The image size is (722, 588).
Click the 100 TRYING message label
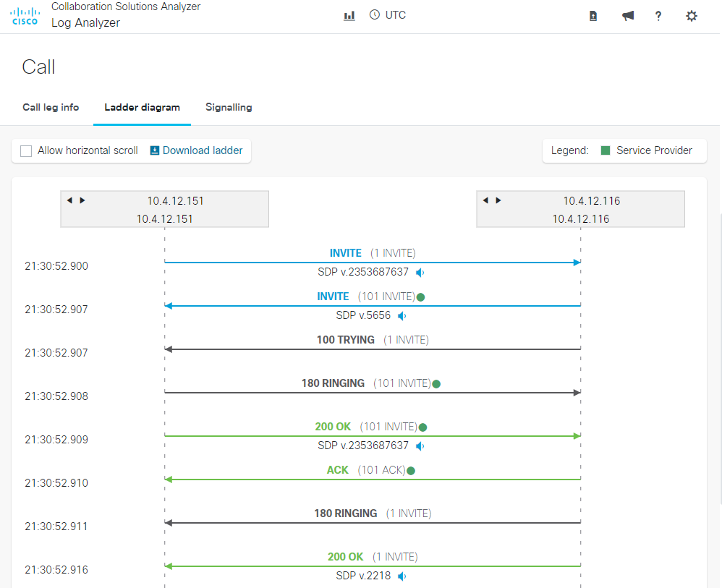[x=373, y=340]
